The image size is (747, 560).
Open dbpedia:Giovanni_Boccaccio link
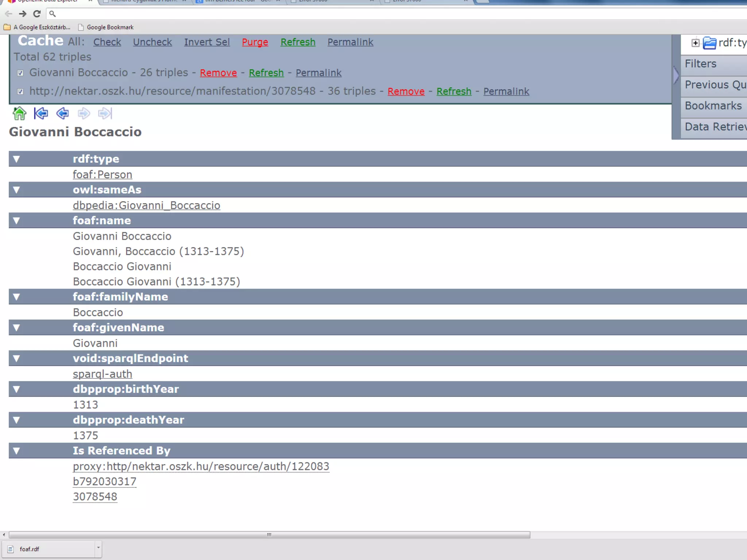click(x=146, y=206)
